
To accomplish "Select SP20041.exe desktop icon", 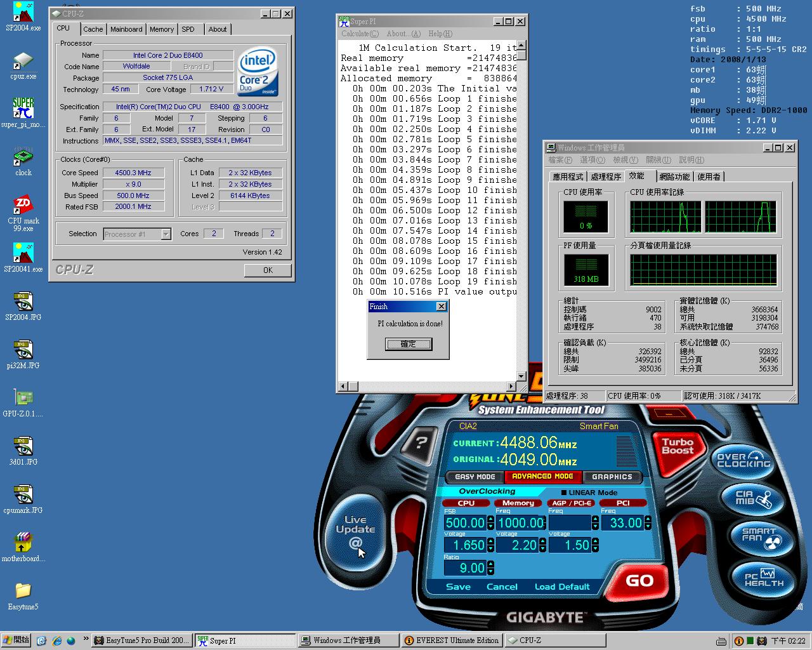I will coord(23,258).
